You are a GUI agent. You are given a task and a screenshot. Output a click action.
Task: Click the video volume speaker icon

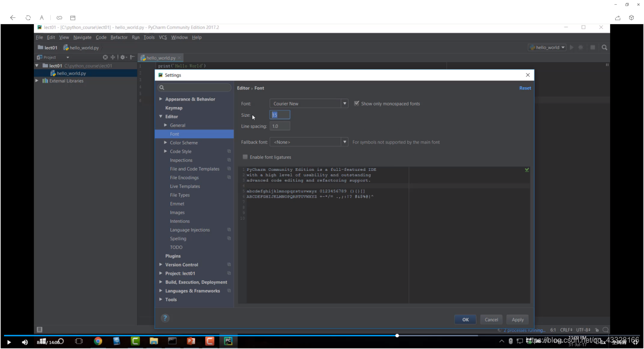pos(25,342)
